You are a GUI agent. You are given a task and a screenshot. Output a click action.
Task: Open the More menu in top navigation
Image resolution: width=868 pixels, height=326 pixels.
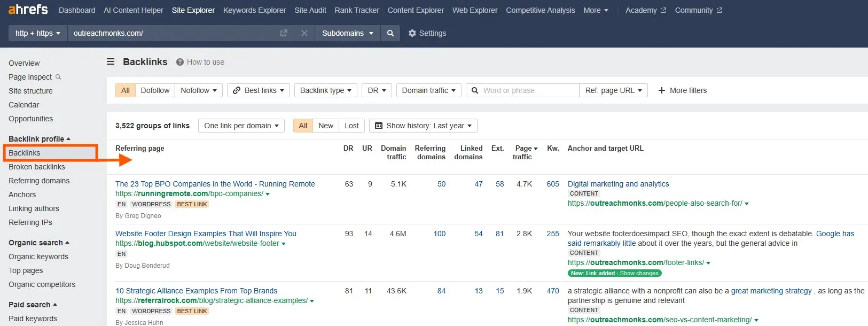[x=596, y=10]
